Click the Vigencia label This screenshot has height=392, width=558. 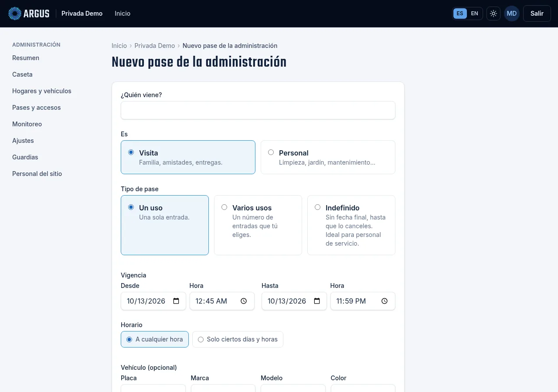(x=133, y=275)
